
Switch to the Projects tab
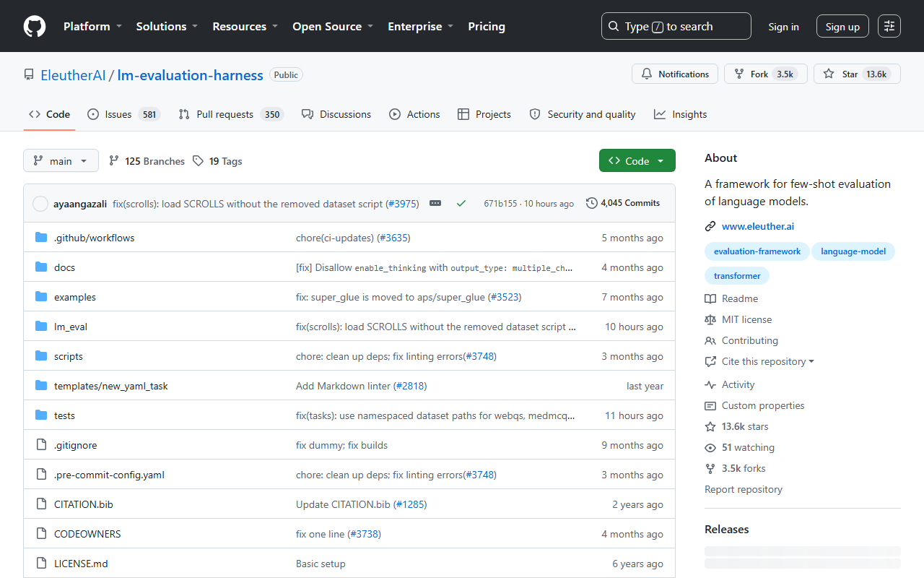coord(484,114)
